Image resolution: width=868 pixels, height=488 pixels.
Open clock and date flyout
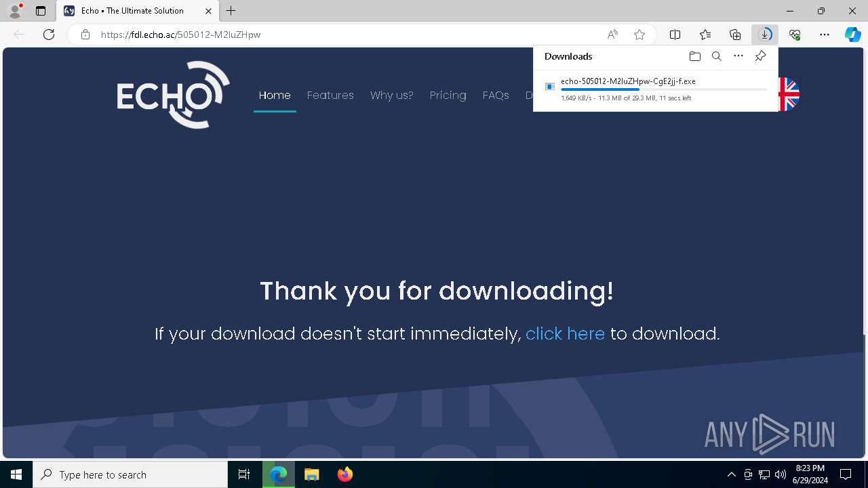810,474
